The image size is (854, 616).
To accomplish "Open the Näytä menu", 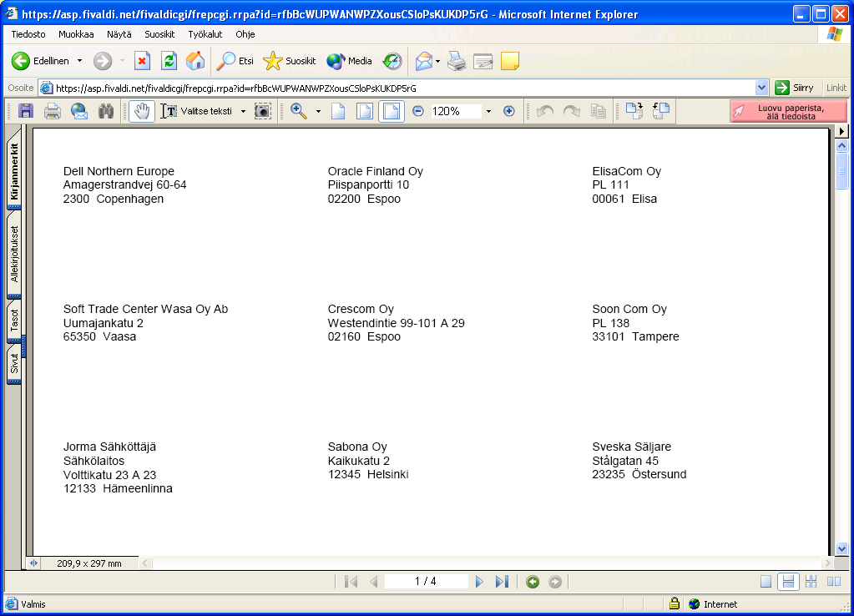I will click(119, 34).
